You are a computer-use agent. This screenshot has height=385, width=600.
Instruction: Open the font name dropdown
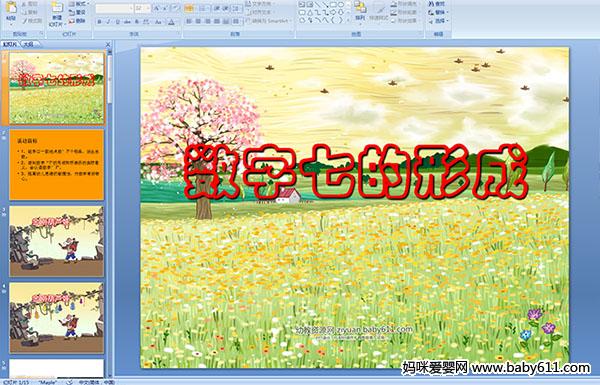[x=131, y=8]
